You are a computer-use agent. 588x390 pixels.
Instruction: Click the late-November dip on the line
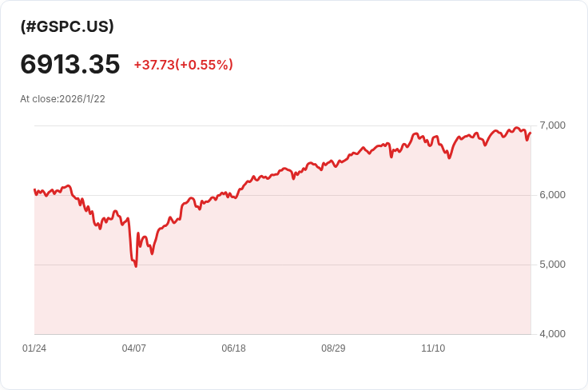pos(449,158)
